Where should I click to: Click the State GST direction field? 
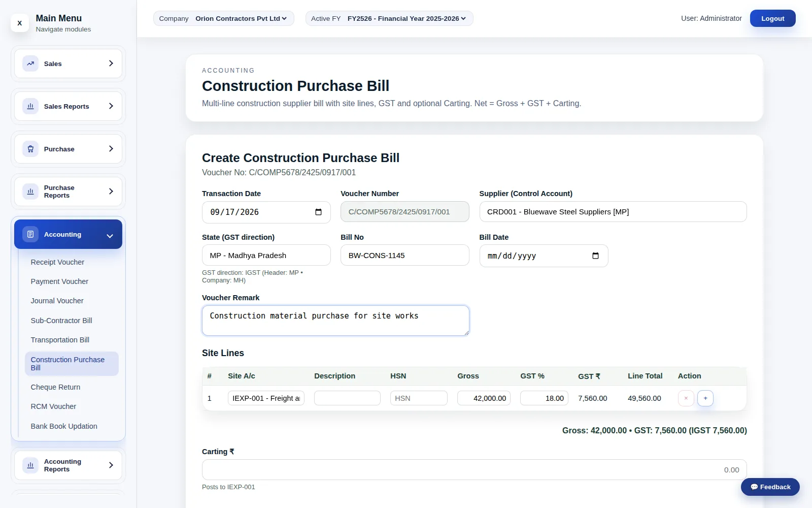(266, 256)
